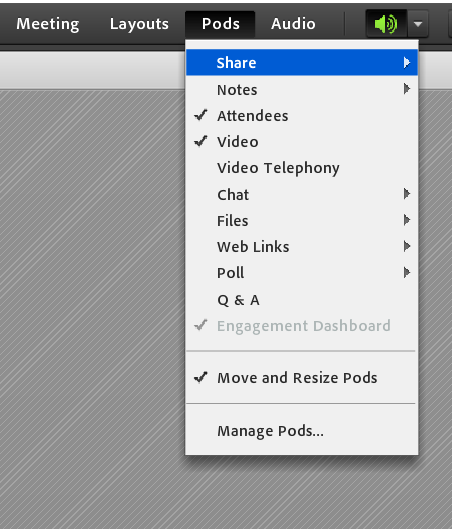Click the Share submenu arrow
Image resolution: width=452 pixels, height=529 pixels.
(407, 62)
